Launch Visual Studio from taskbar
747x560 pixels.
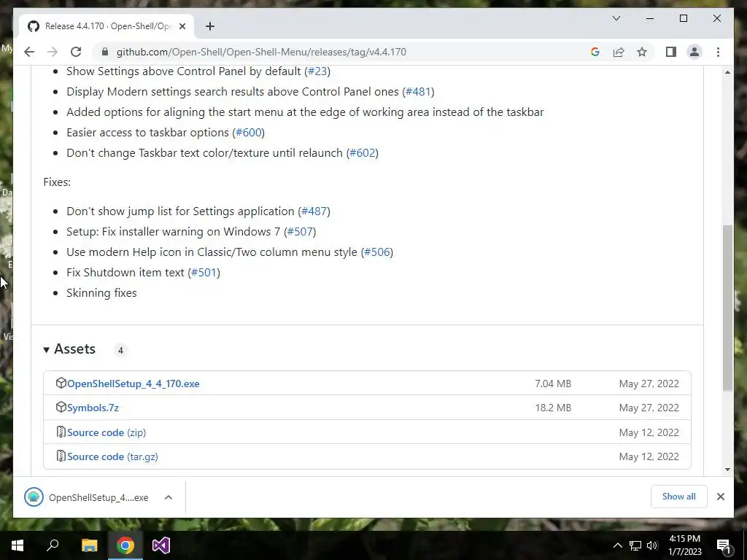click(x=161, y=545)
